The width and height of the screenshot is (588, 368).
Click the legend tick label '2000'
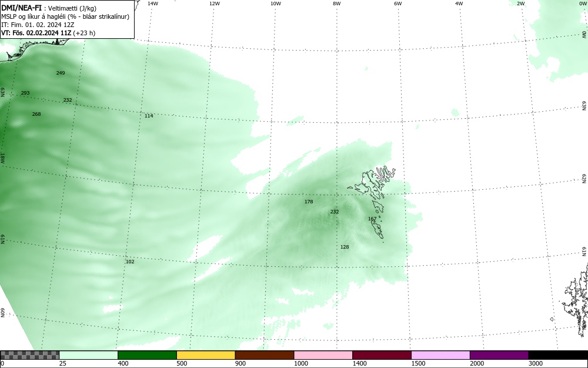coord(477,363)
